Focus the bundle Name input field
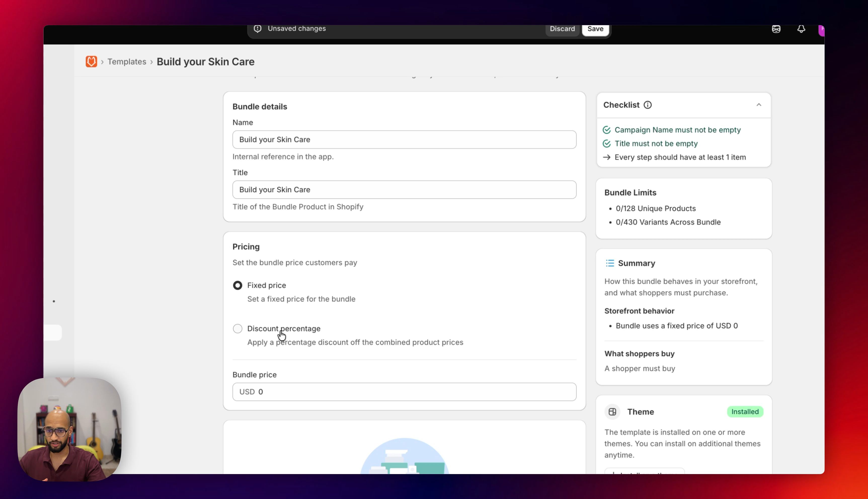The width and height of the screenshot is (868, 499). pos(404,139)
